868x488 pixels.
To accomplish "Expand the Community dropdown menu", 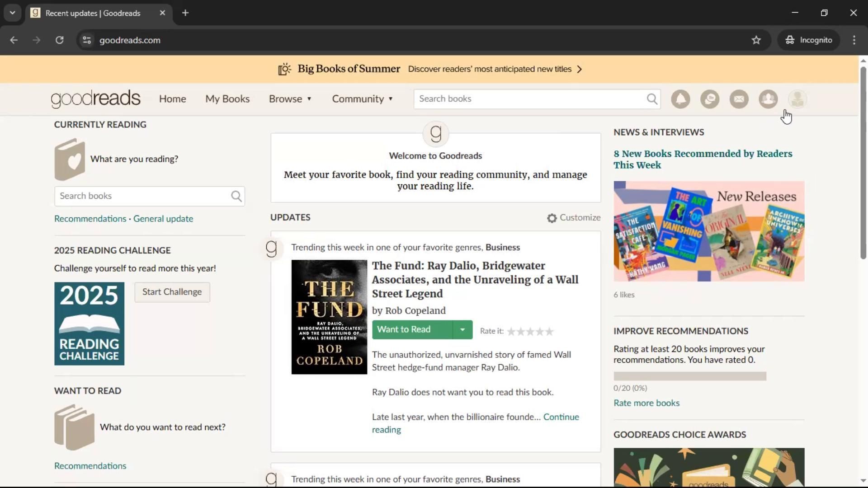I will pos(362,99).
